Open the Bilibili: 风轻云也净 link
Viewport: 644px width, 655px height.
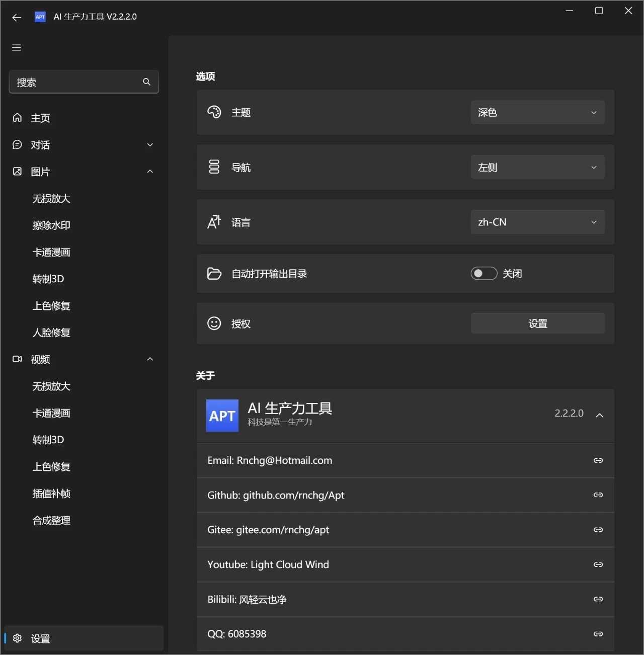coord(406,599)
